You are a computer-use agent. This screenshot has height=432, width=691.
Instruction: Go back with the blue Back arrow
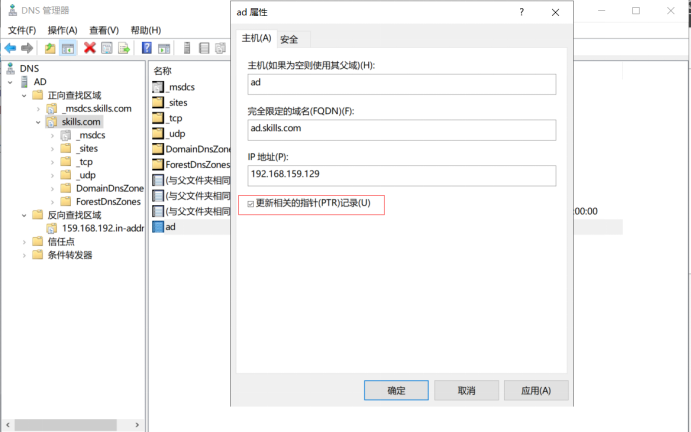(x=10, y=48)
